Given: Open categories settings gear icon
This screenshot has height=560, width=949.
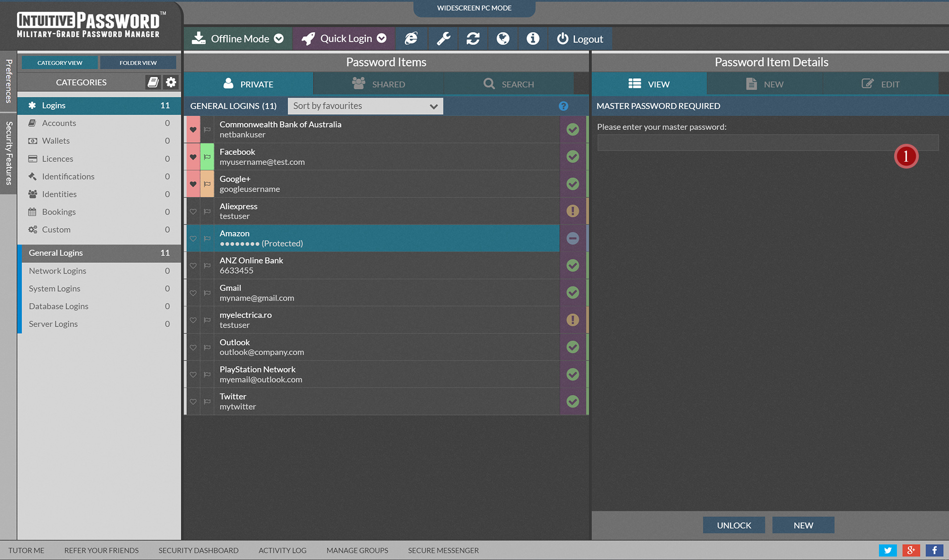Looking at the screenshot, I should pyautogui.click(x=171, y=82).
